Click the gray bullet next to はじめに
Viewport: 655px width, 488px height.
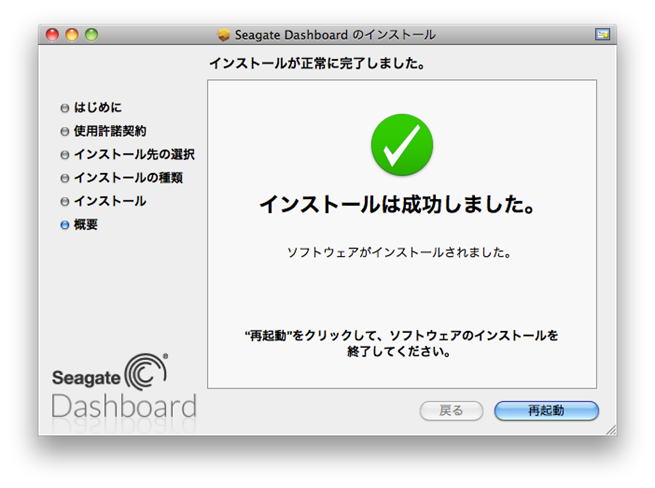point(64,108)
